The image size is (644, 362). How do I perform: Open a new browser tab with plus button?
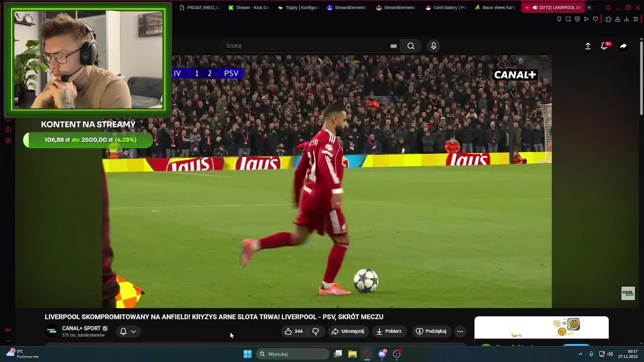[589, 8]
